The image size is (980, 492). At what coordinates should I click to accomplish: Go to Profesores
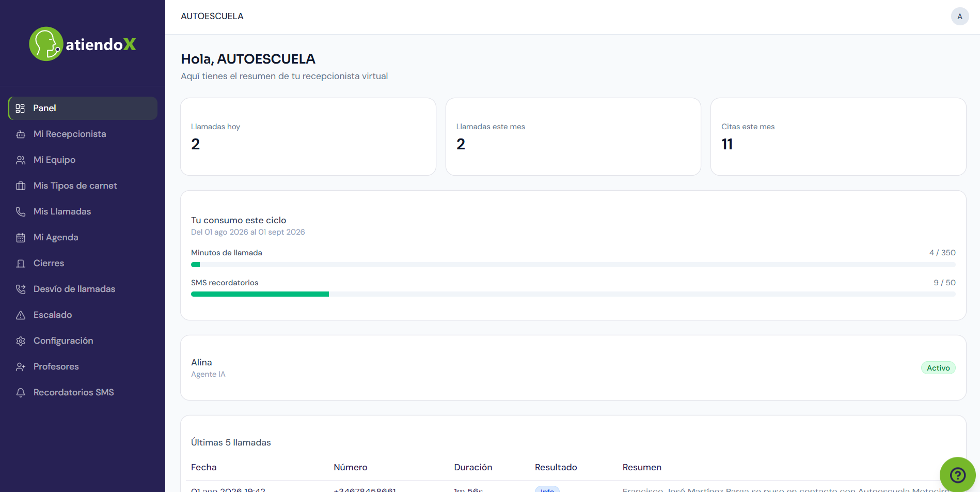pyautogui.click(x=83, y=366)
